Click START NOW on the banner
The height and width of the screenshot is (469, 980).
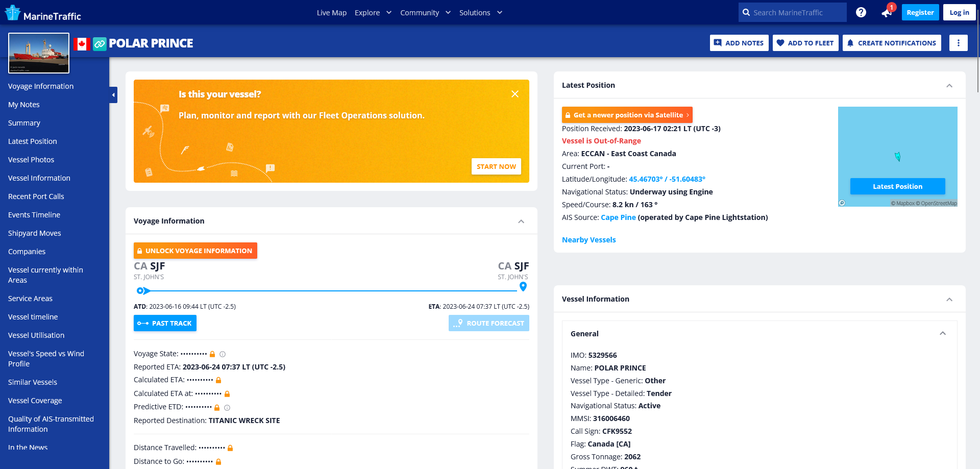[496, 166]
